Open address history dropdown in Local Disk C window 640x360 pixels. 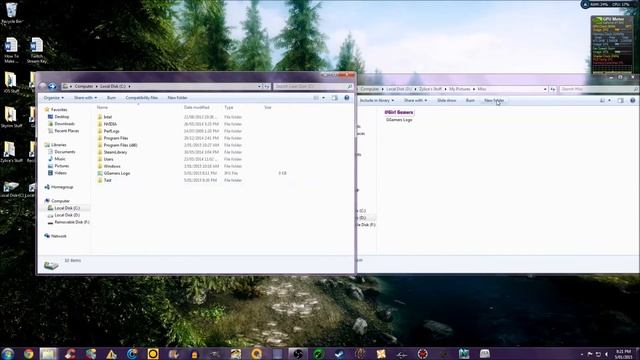click(x=259, y=87)
